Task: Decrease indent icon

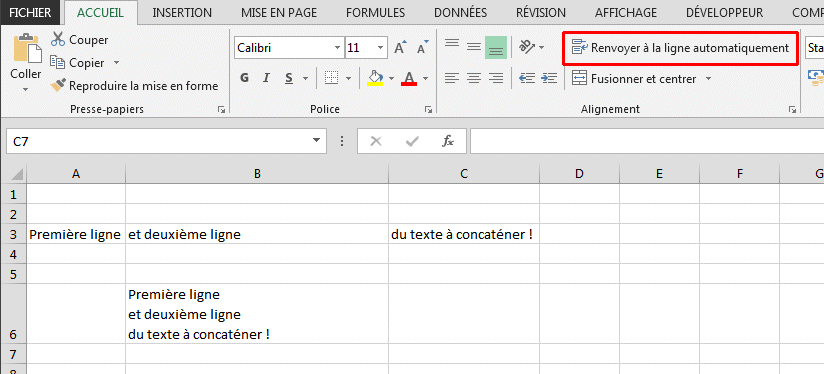Action: coord(526,79)
